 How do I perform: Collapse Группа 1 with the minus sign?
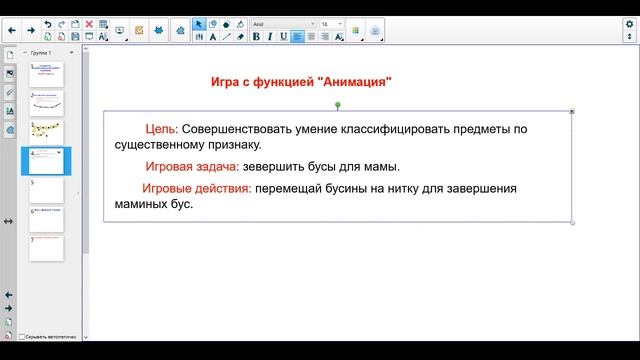[x=25, y=53]
